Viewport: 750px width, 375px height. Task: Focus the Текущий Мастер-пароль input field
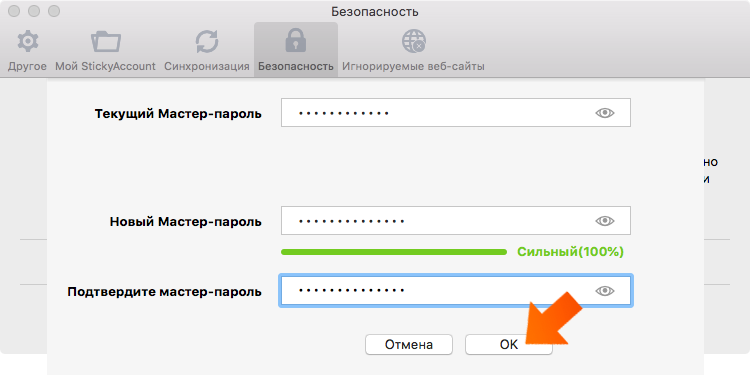pos(456,113)
